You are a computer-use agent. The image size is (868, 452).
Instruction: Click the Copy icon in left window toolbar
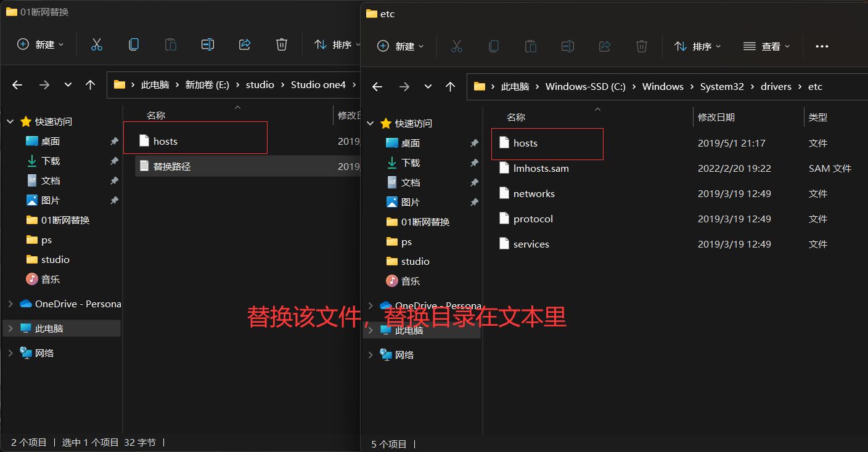tap(134, 44)
